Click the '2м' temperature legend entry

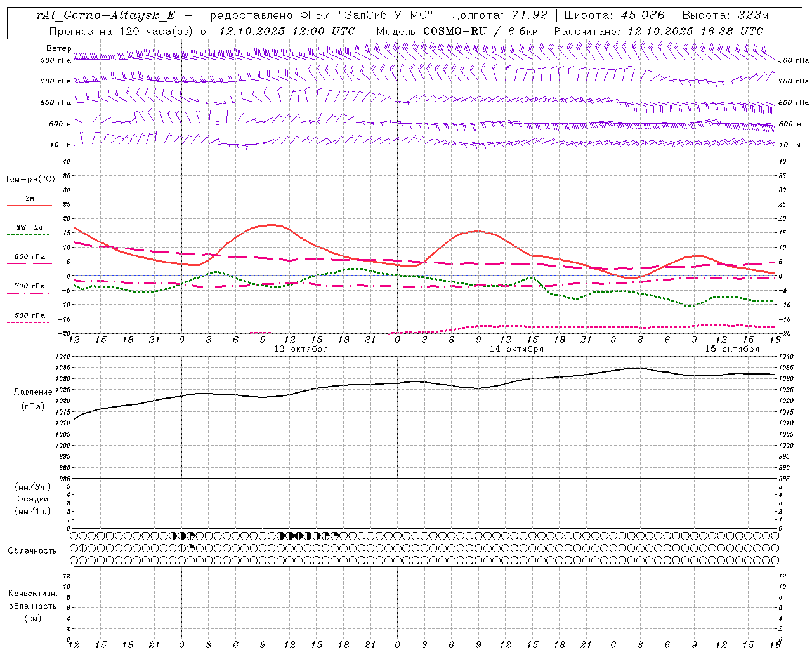[x=30, y=199]
